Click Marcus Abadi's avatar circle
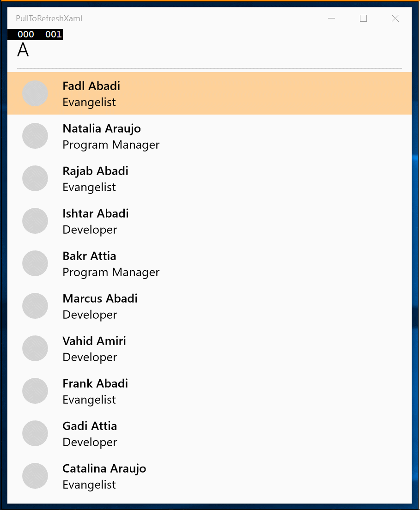The width and height of the screenshot is (420, 510). [35, 306]
